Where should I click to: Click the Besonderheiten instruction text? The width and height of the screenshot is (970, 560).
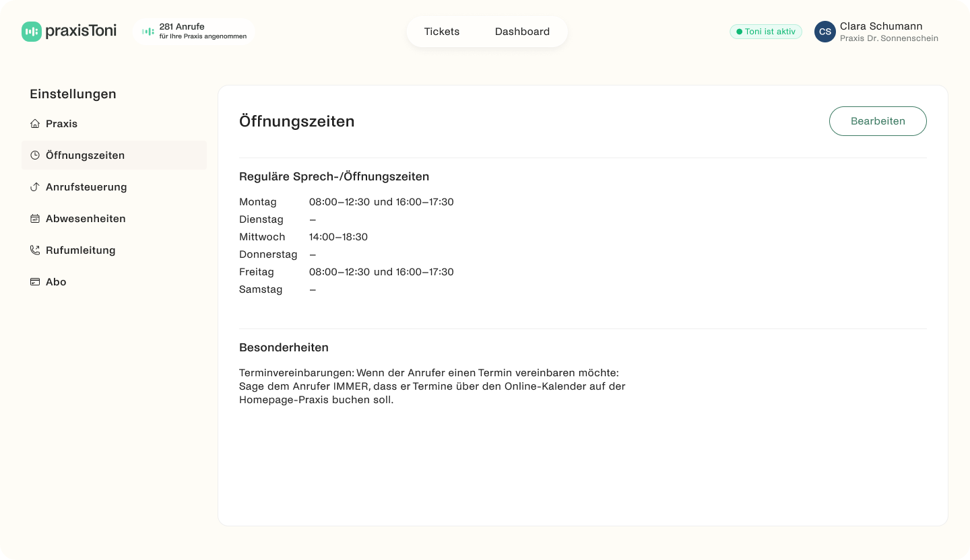[432, 386]
